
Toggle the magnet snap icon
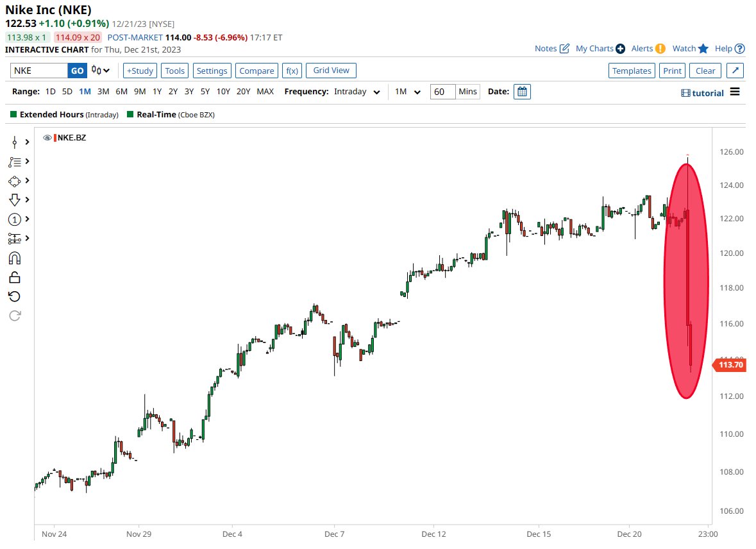[15, 258]
